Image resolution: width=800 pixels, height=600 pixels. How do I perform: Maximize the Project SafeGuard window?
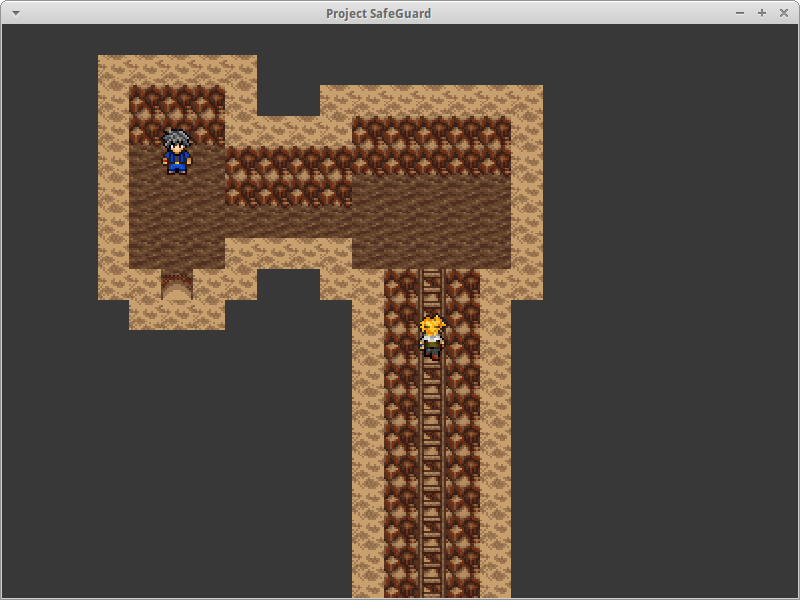(x=762, y=13)
